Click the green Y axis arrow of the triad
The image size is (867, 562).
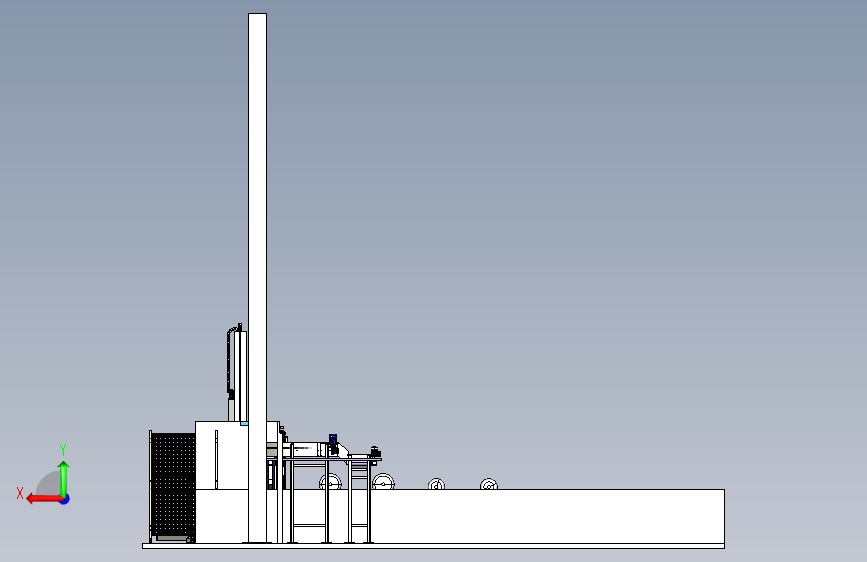tap(64, 478)
